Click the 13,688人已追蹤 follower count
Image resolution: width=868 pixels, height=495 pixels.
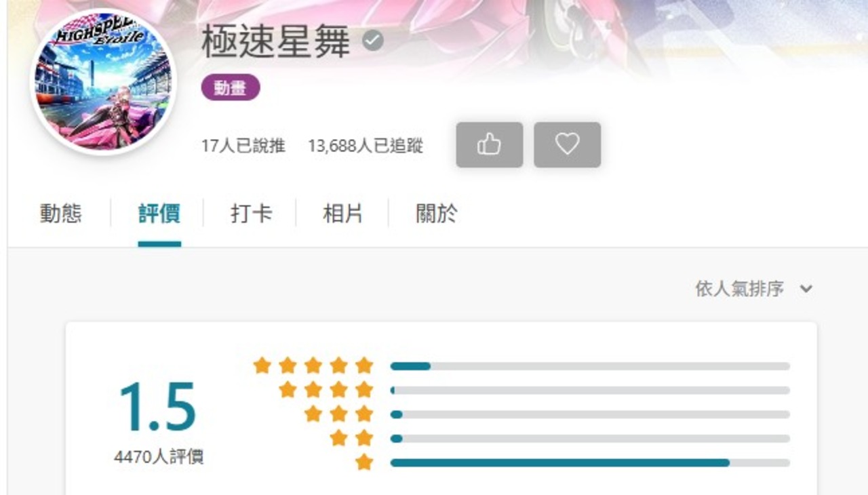point(366,146)
